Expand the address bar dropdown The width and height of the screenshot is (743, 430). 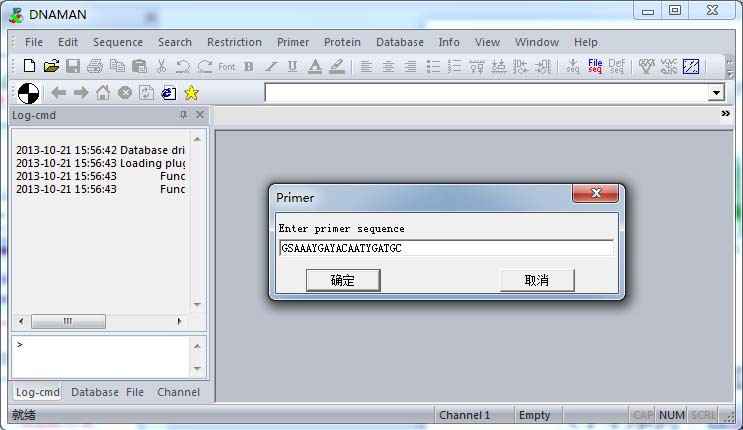tap(716, 92)
